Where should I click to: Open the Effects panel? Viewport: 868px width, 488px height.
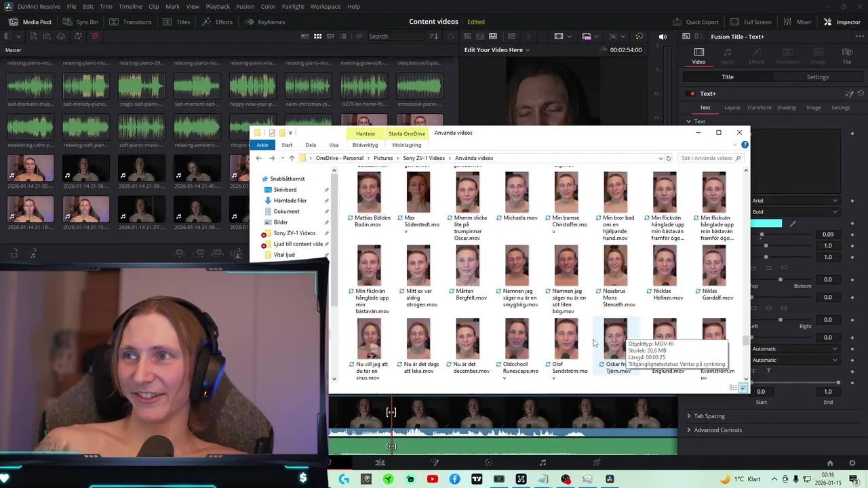(x=217, y=22)
